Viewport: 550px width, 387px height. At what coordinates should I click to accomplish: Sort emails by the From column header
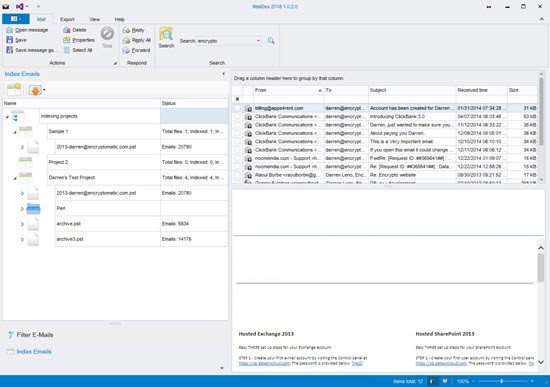click(288, 90)
